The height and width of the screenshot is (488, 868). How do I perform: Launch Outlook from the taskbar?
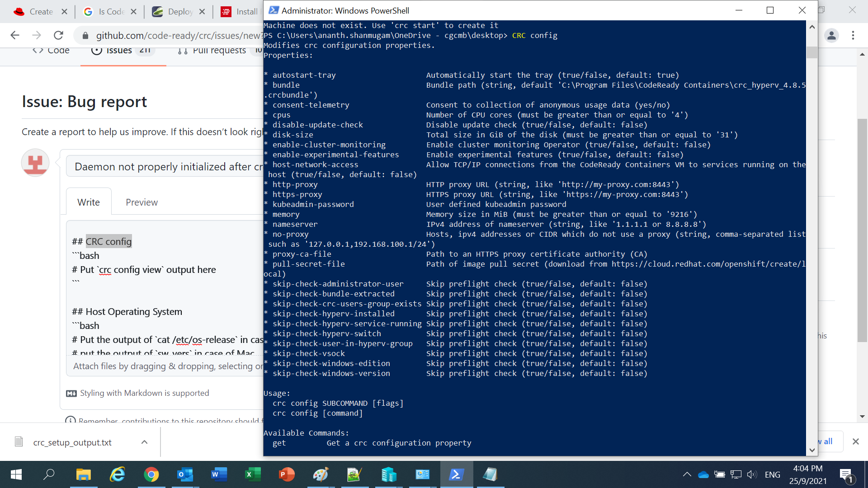point(185,474)
